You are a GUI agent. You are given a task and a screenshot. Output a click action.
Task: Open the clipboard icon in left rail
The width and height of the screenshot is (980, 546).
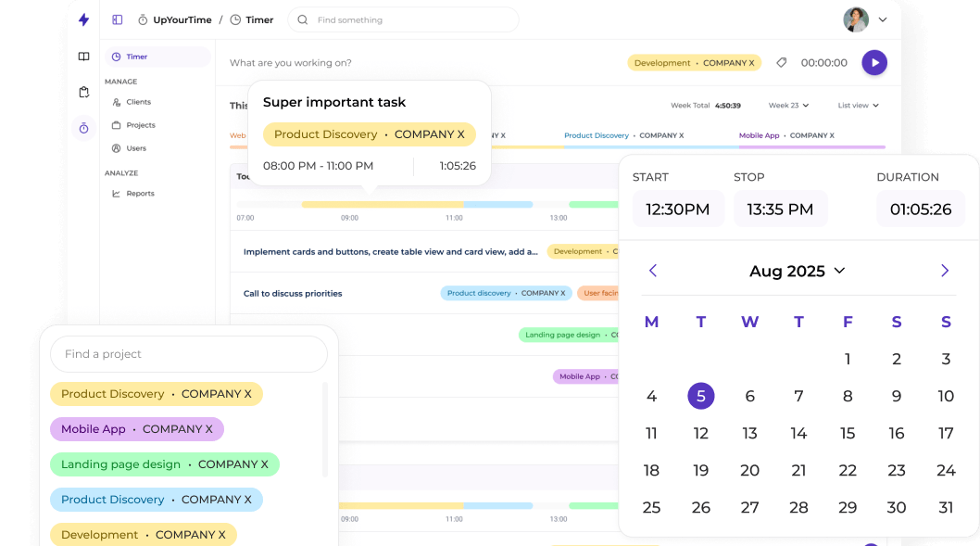tap(83, 92)
